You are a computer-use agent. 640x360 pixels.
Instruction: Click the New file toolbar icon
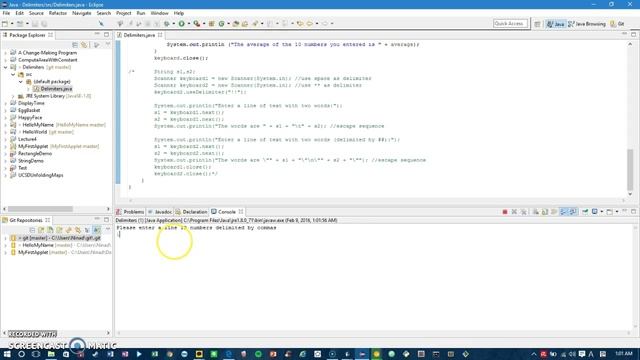click(5, 24)
